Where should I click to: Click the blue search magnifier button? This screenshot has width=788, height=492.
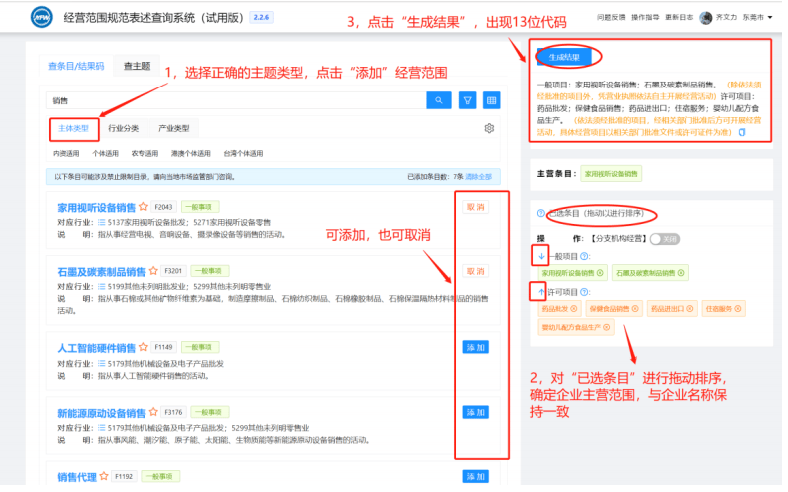tap(439, 100)
